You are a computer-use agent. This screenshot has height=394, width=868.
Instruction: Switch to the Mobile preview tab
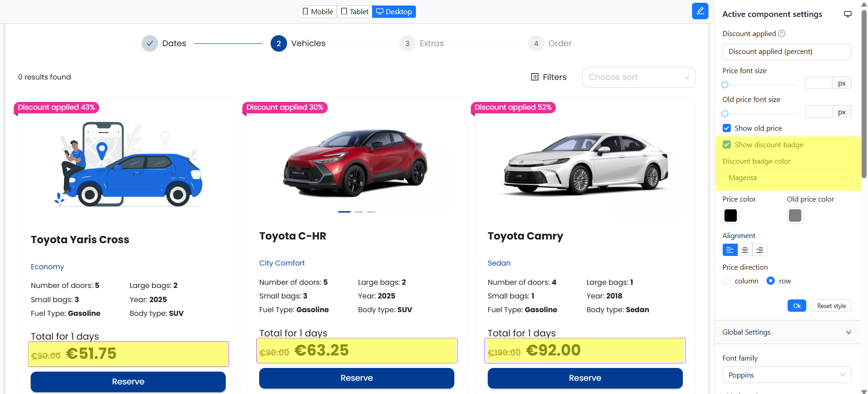318,11
